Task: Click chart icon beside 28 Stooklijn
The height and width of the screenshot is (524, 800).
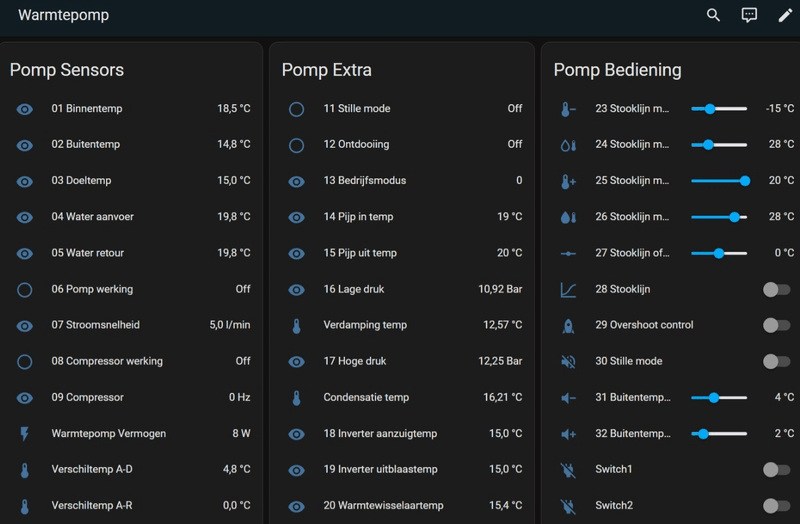Action: (x=568, y=290)
